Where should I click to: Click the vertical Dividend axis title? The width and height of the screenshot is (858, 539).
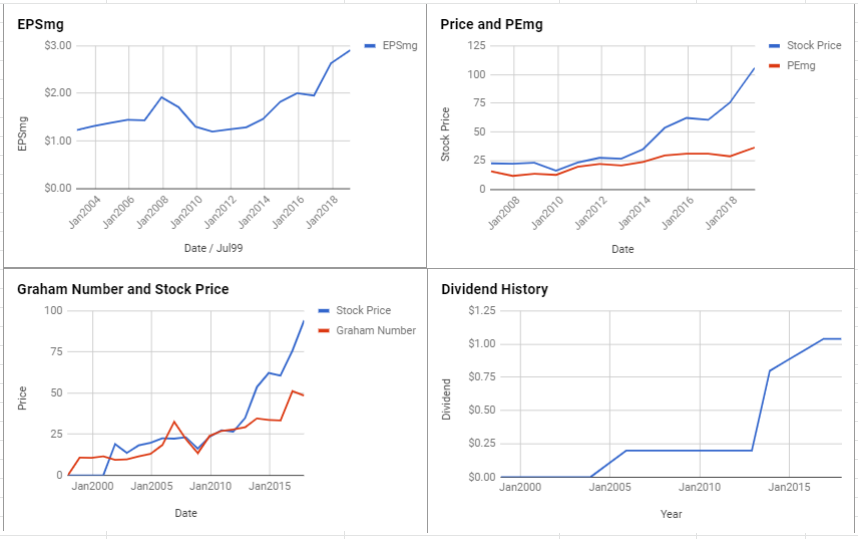point(447,399)
